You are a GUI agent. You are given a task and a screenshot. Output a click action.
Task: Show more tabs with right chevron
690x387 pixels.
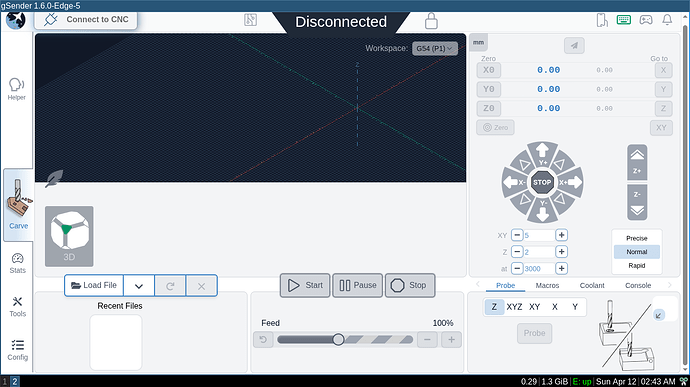pyautogui.click(x=670, y=285)
